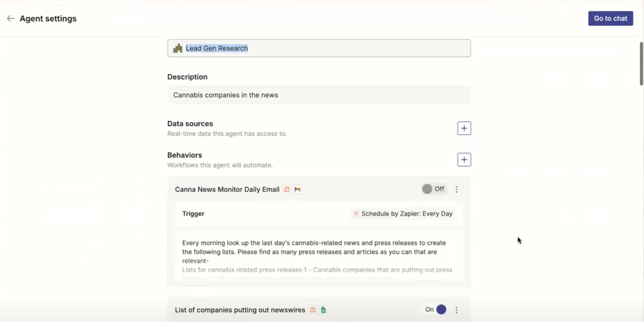Click the Google Sheets icon on newswires row
This screenshot has height=322, width=644.
coord(323,310)
